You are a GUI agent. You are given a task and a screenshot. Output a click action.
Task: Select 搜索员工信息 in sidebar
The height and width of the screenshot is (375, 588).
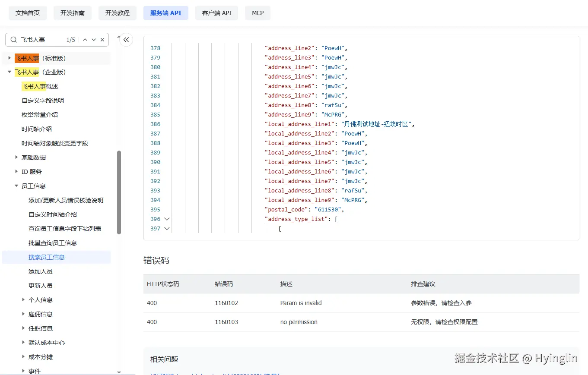point(56,257)
